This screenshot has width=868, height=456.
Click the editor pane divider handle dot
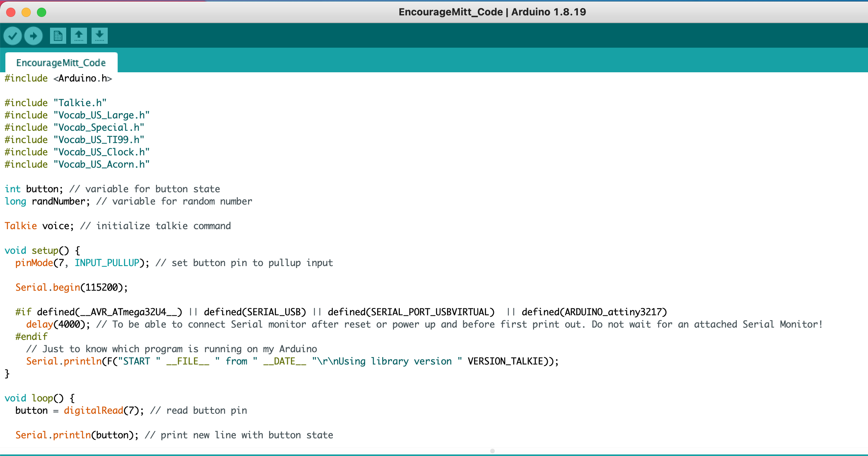492,451
